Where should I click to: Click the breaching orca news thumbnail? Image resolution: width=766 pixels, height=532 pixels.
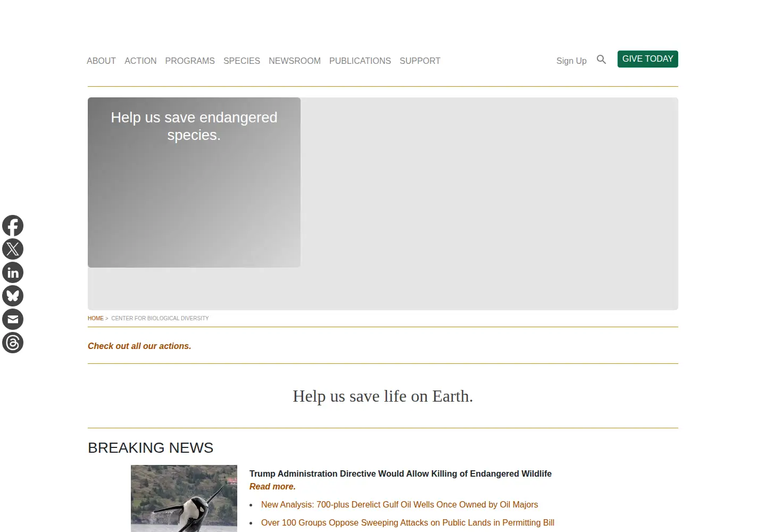tap(184, 498)
